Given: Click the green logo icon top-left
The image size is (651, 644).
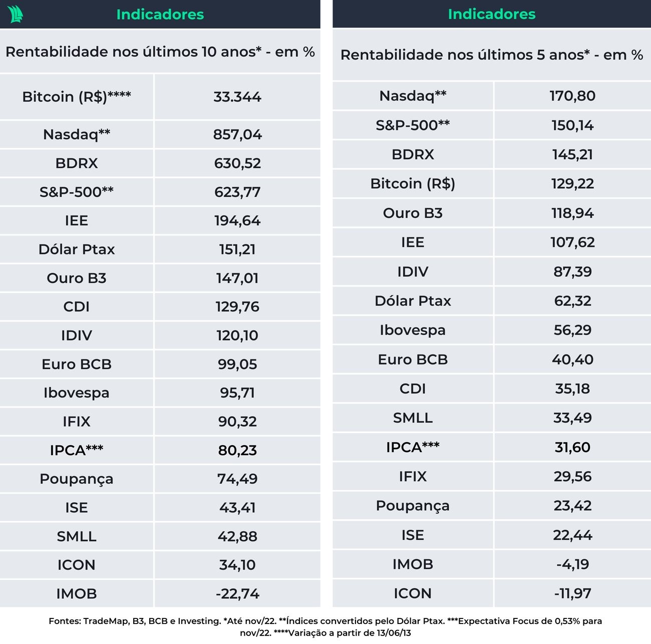Looking at the screenshot, I should 15,14.
